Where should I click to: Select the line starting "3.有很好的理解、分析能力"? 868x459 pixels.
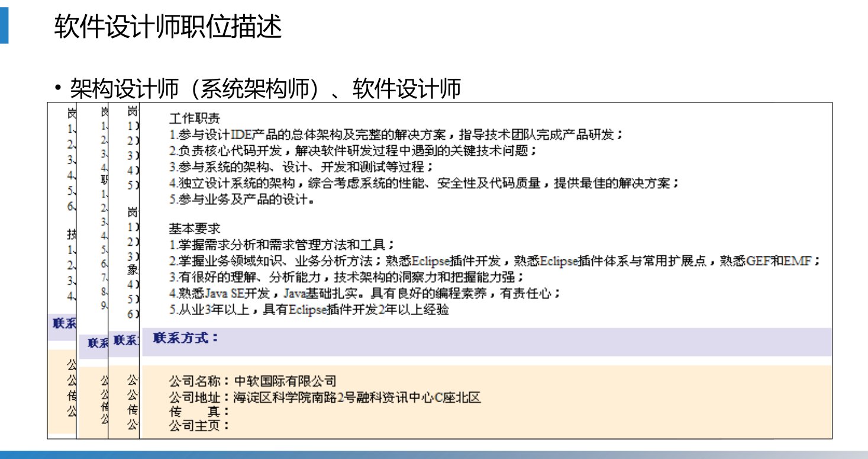click(347, 277)
